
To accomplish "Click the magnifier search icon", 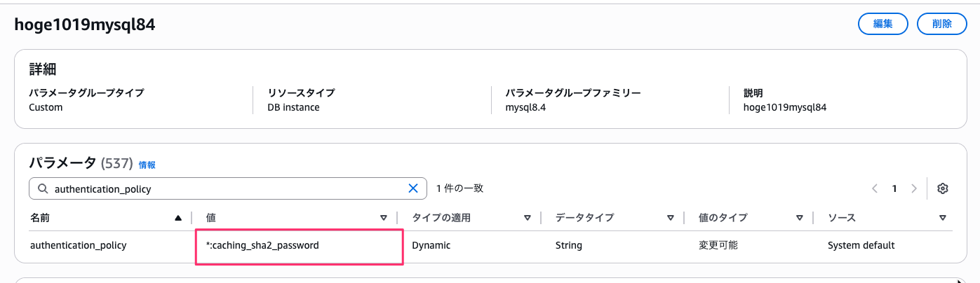I will point(42,188).
